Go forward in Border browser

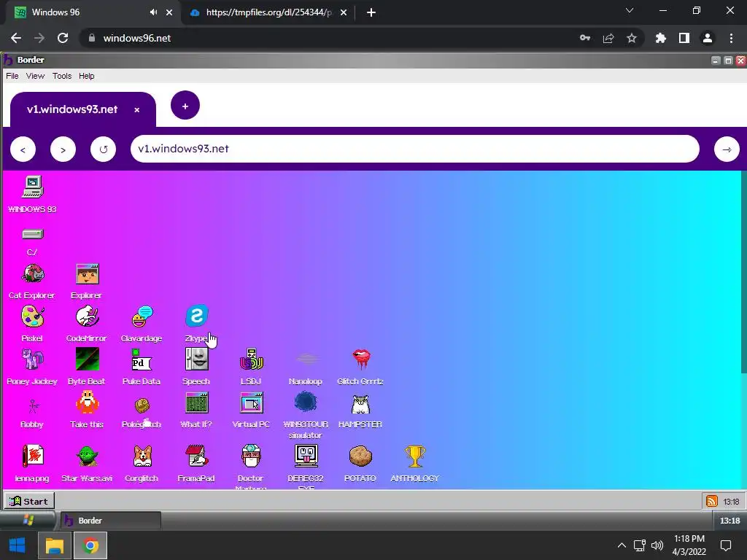click(x=63, y=149)
